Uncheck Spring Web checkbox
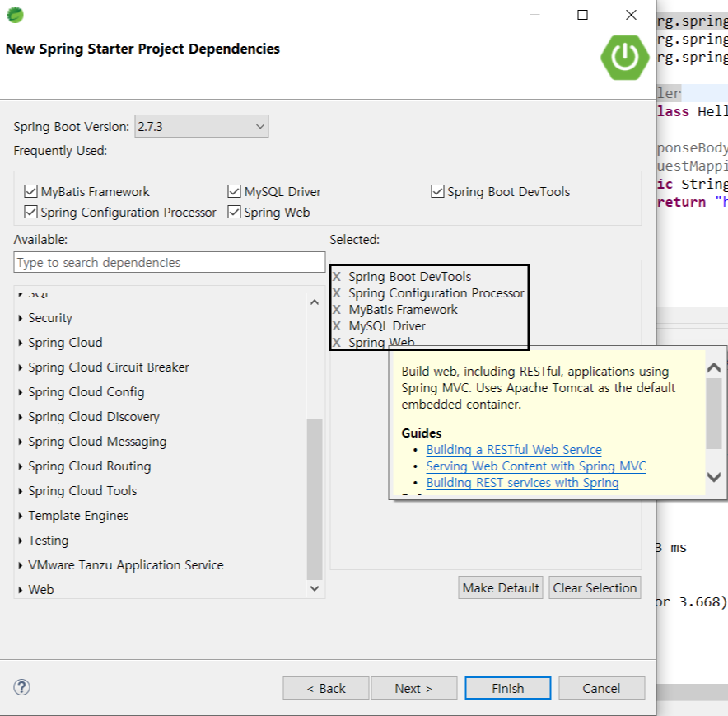 click(x=234, y=212)
